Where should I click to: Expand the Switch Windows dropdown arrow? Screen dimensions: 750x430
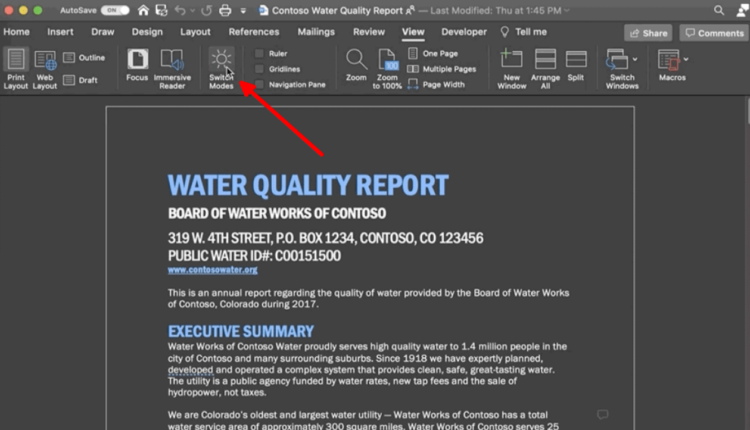coord(635,59)
